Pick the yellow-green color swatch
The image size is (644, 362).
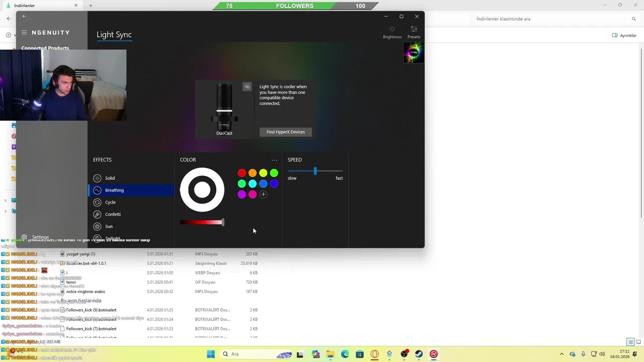263,173
